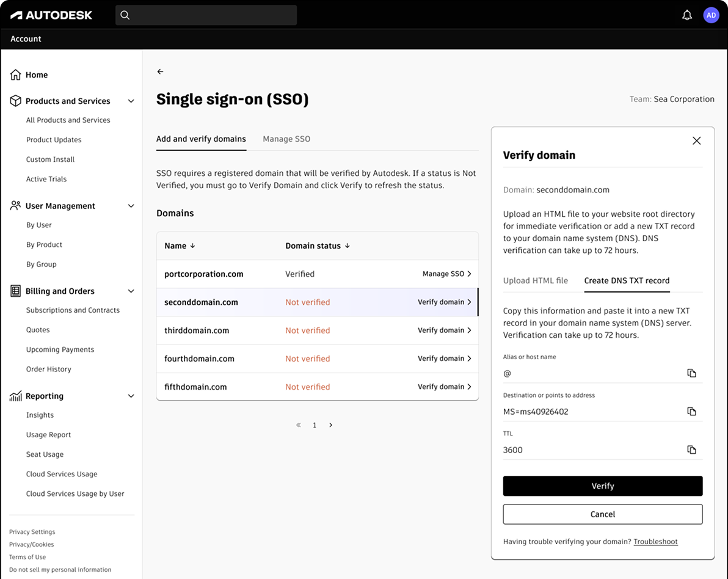
Task: Open User Management By Group
Action: pos(42,264)
